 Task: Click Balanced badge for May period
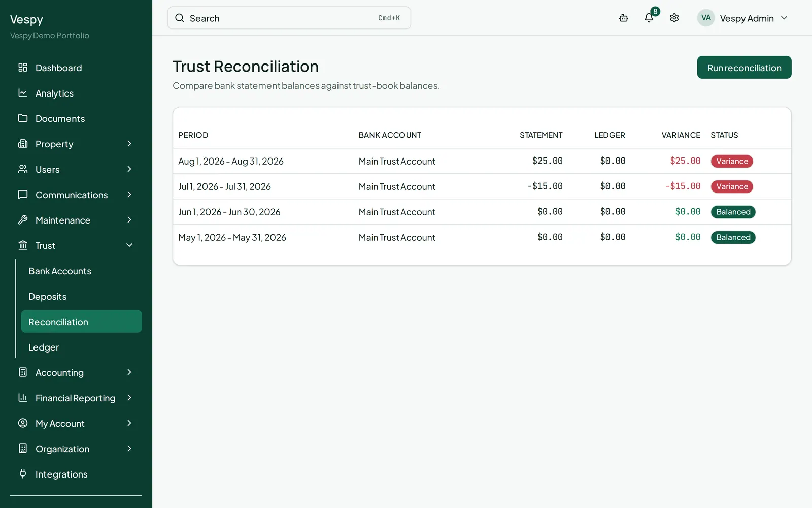point(733,237)
